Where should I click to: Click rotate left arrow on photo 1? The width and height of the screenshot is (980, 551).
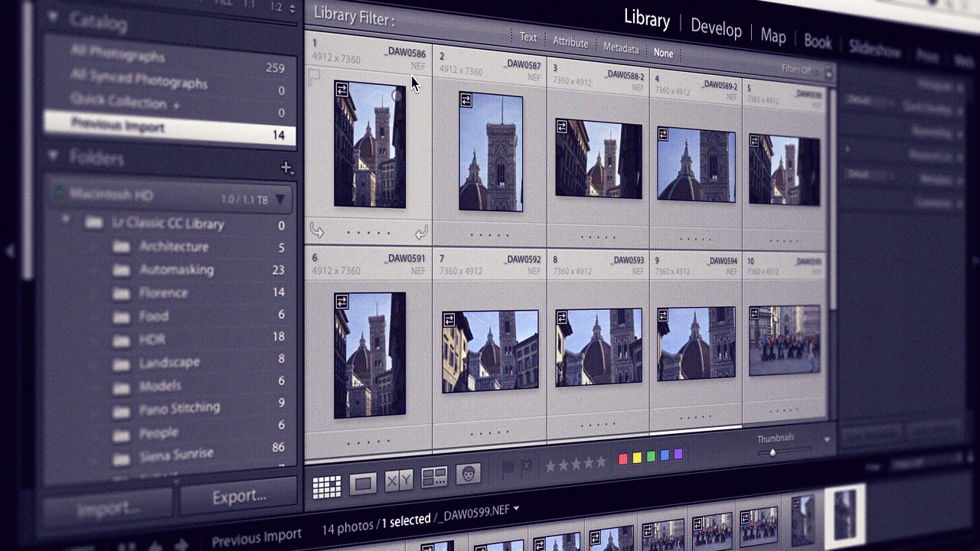[x=316, y=229]
